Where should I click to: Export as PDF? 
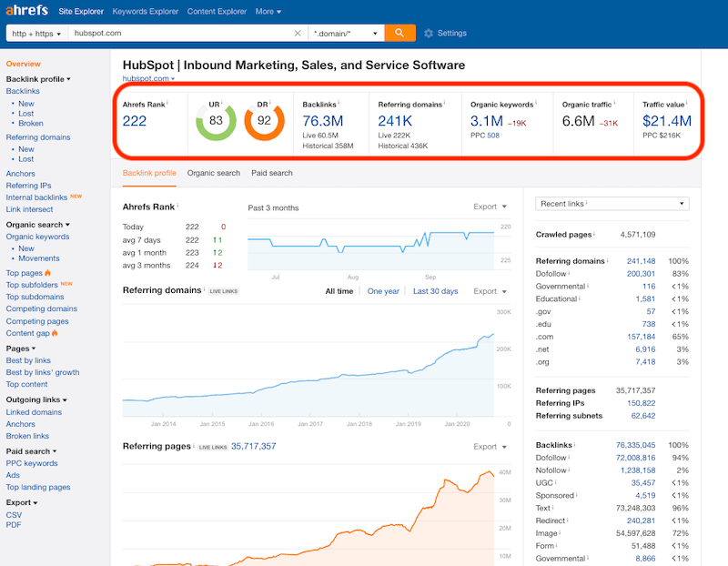[x=14, y=525]
